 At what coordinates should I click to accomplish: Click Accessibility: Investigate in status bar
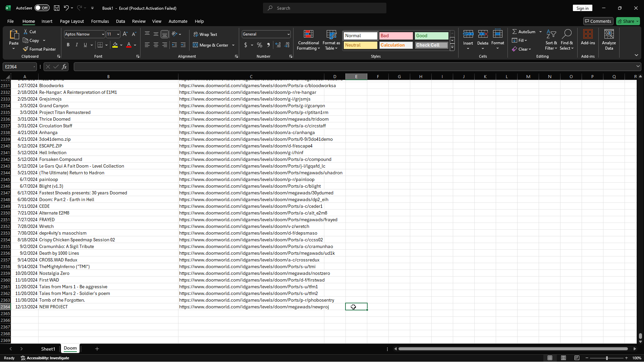[x=45, y=358]
